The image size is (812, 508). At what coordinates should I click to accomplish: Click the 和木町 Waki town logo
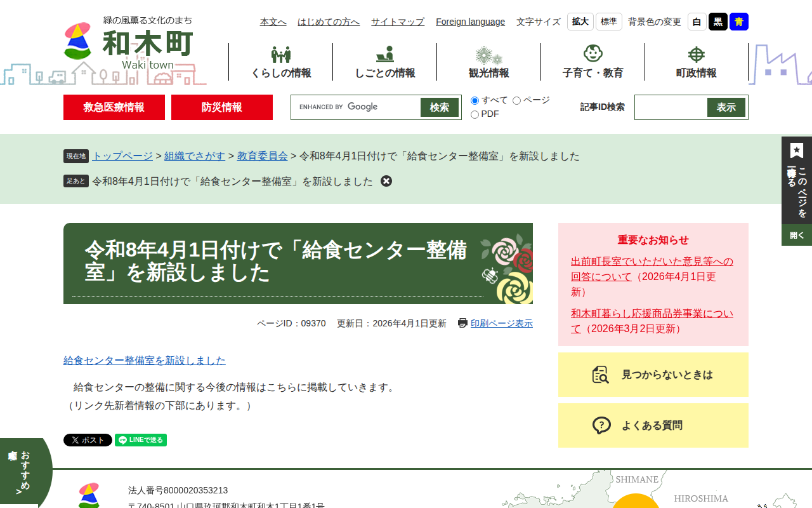click(129, 43)
